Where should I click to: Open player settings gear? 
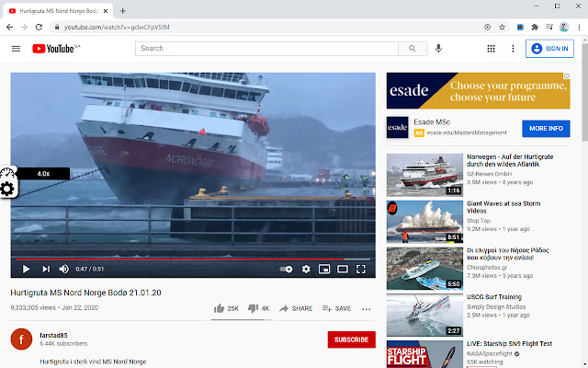coord(306,269)
